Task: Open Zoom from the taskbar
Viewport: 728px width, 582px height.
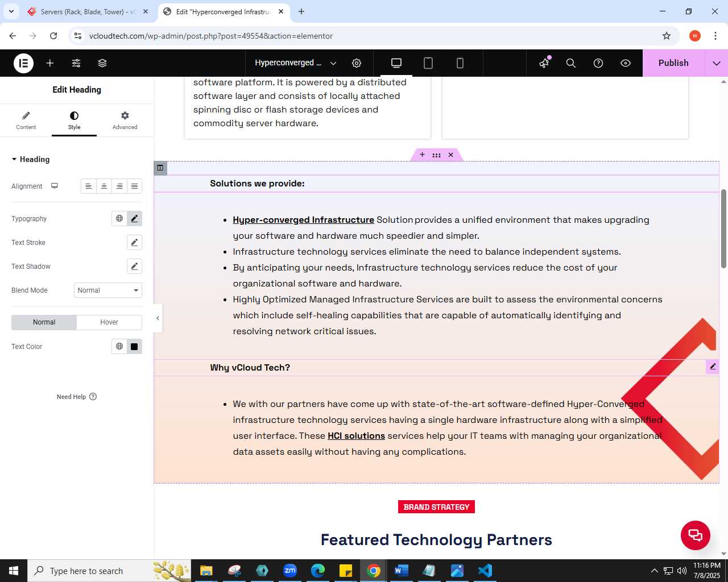Action: pyautogui.click(x=290, y=571)
